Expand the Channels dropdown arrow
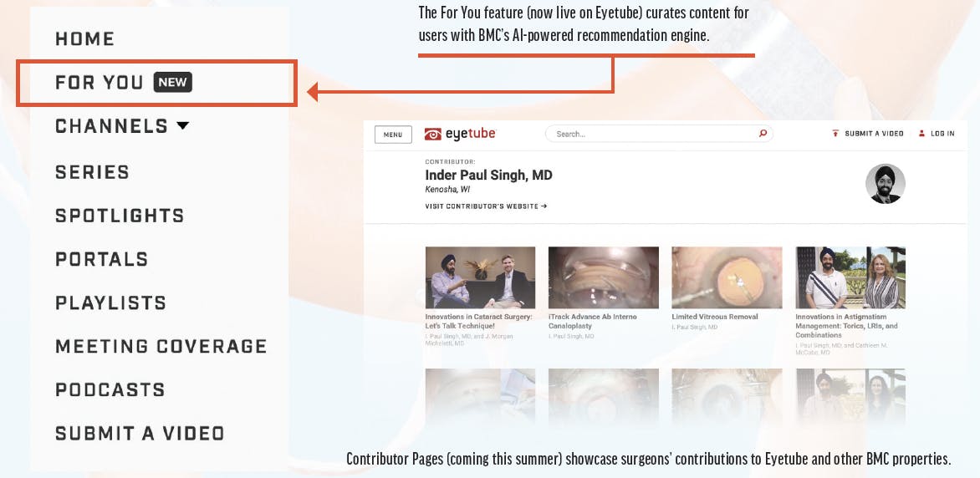 click(x=182, y=125)
